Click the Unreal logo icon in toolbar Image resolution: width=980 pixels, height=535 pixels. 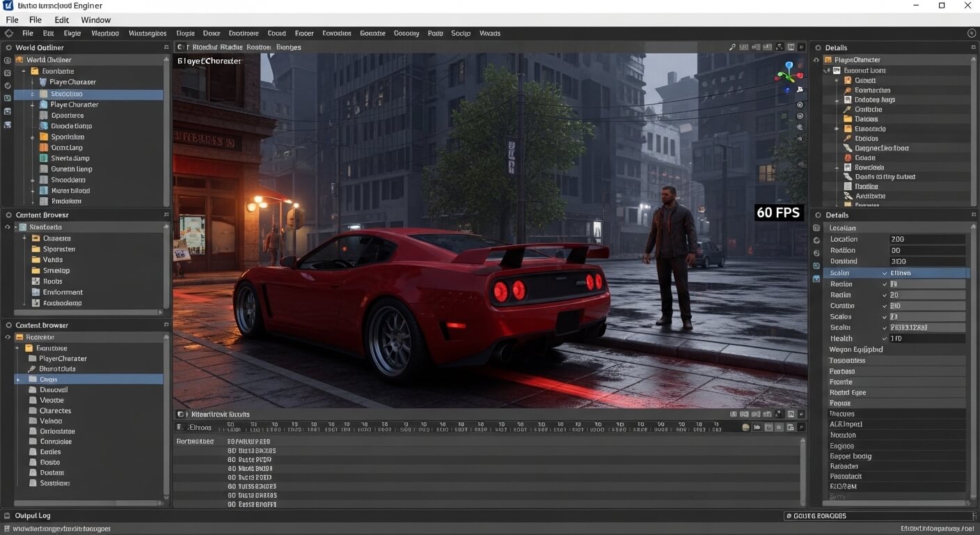[x=9, y=33]
